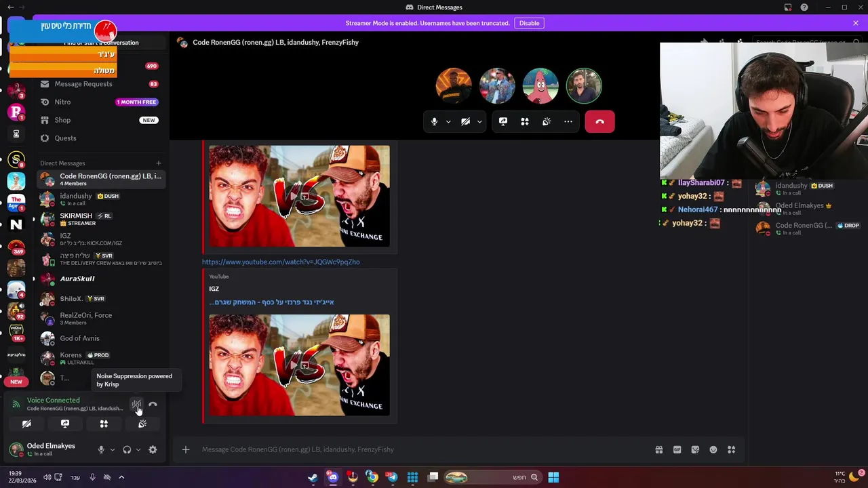The height and width of the screenshot is (488, 868).
Task: Open Chrome from taskbar
Action: tap(372, 477)
